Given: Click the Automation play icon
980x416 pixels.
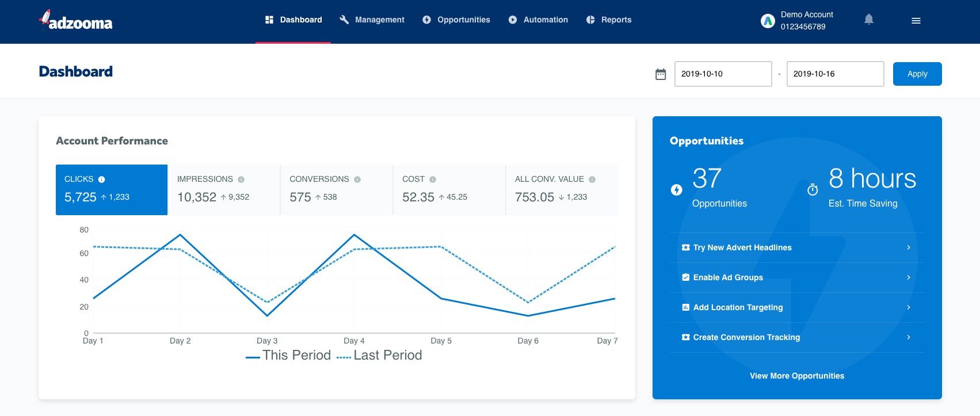Looking at the screenshot, I should [513, 20].
